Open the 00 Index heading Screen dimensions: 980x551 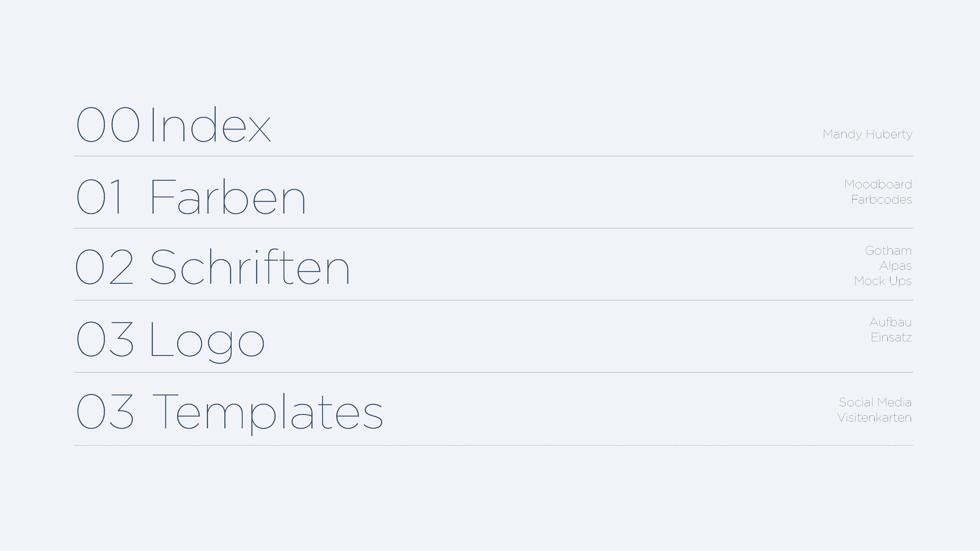click(174, 124)
